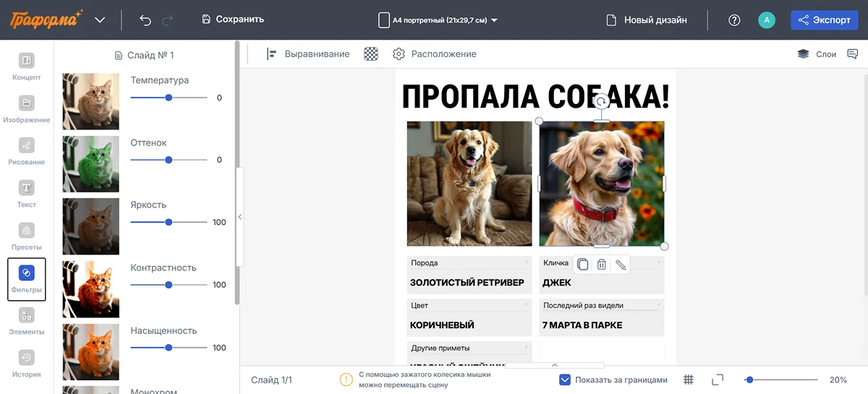
Task: Open the dropdown arrow next to the logo
Action: click(x=100, y=20)
